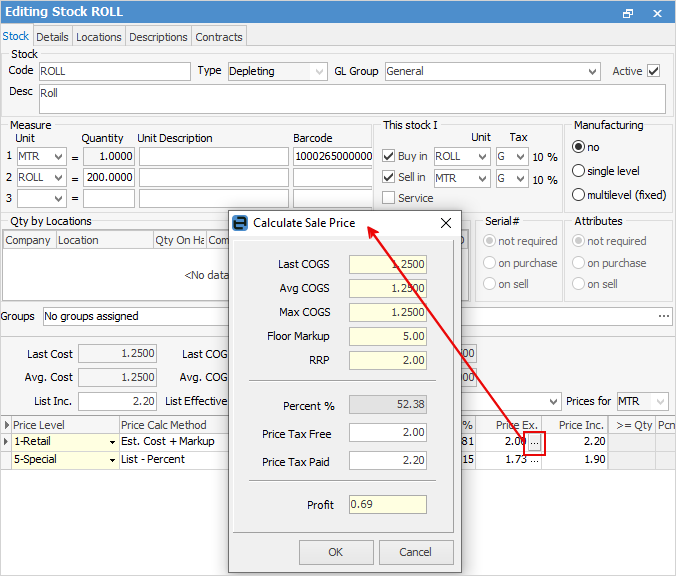The width and height of the screenshot is (676, 576).
Task: Click the ellipsis button in 1-Retail price row
Action: pos(535,441)
